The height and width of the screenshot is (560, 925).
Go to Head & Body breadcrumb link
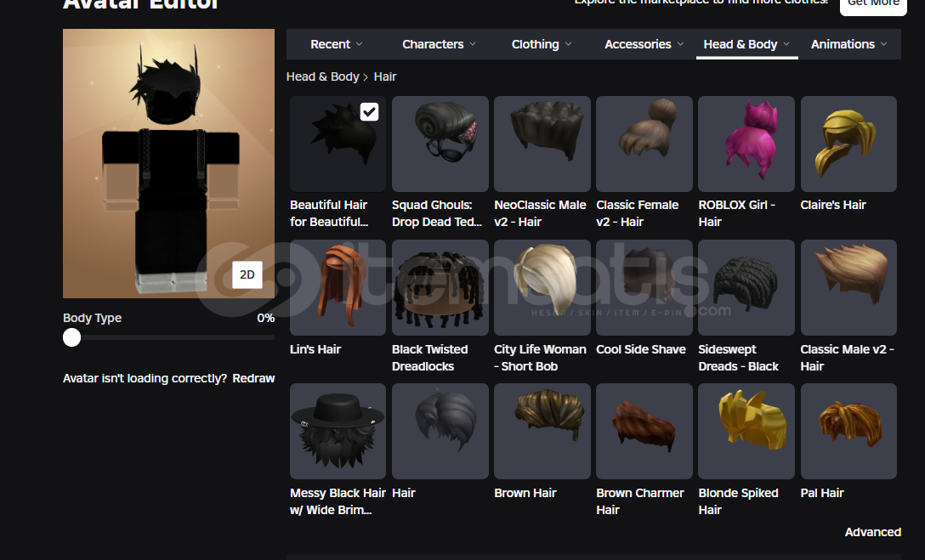(323, 76)
